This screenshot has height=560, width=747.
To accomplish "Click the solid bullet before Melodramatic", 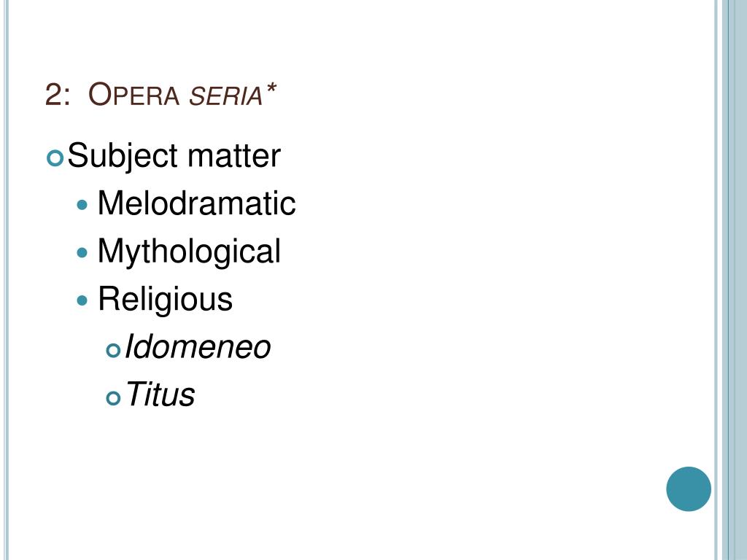I will tap(82, 205).
